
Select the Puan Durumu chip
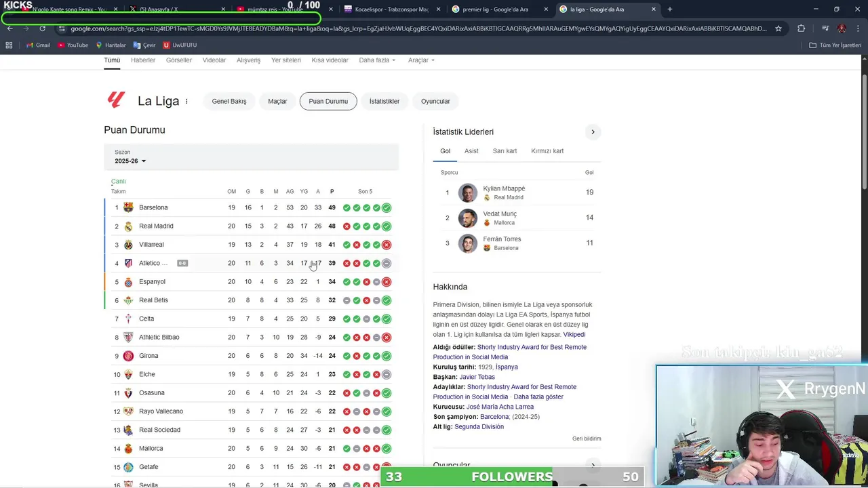328,101
